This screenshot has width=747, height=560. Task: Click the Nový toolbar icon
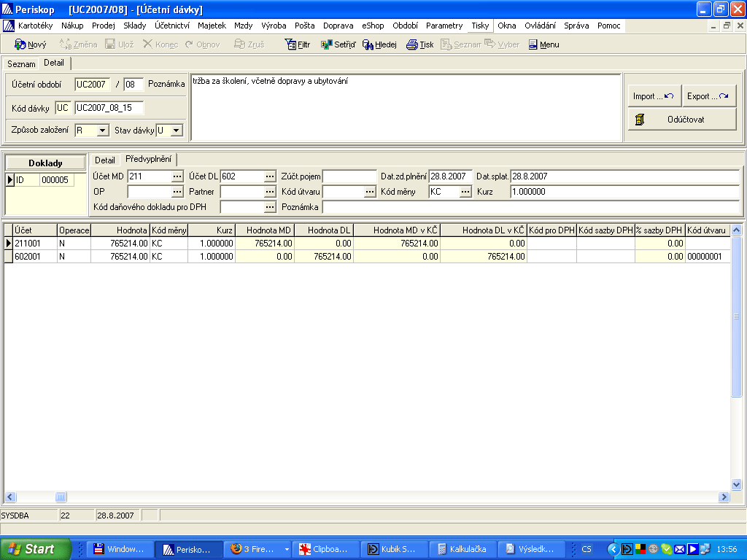(20, 44)
